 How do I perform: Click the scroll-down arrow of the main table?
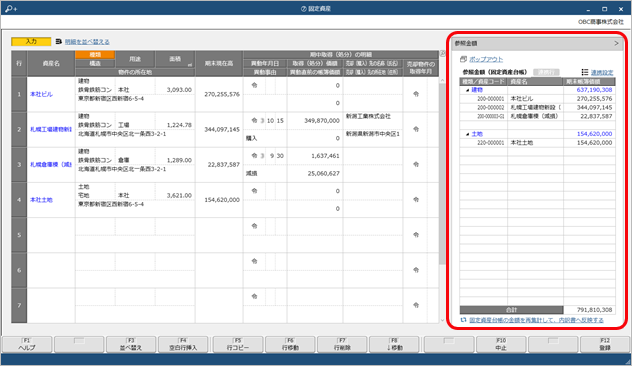[442, 320]
